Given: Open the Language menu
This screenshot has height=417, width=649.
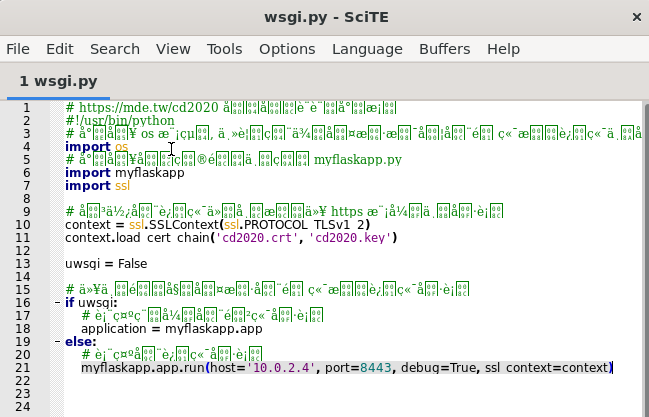Looking at the screenshot, I should tap(367, 49).
